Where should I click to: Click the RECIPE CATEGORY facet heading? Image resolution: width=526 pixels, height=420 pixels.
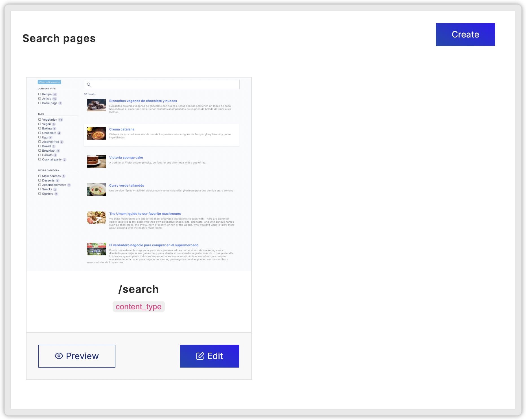coord(49,171)
